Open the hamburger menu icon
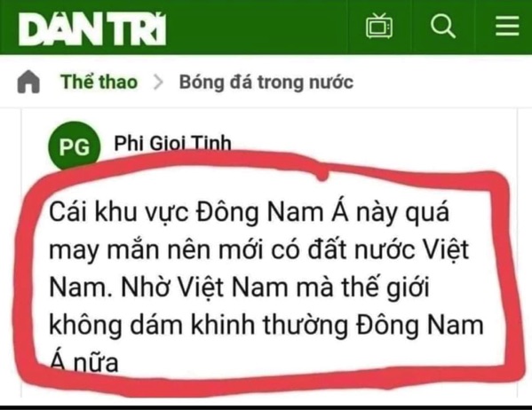 [507, 26]
